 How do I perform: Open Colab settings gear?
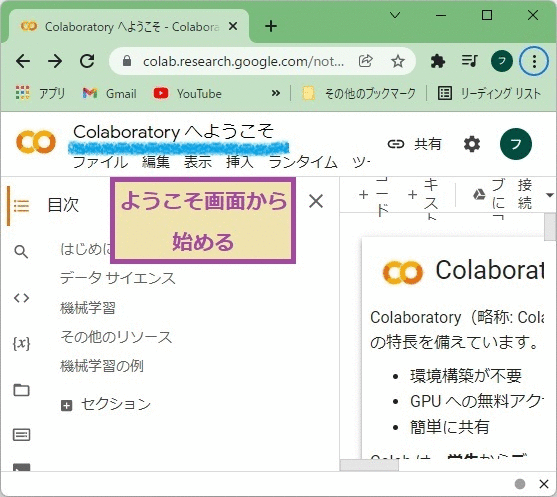pos(472,144)
